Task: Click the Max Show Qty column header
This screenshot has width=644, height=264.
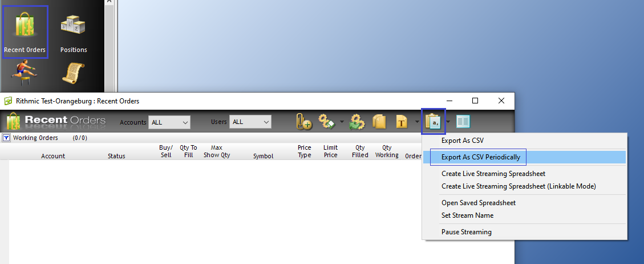Action: click(x=217, y=151)
